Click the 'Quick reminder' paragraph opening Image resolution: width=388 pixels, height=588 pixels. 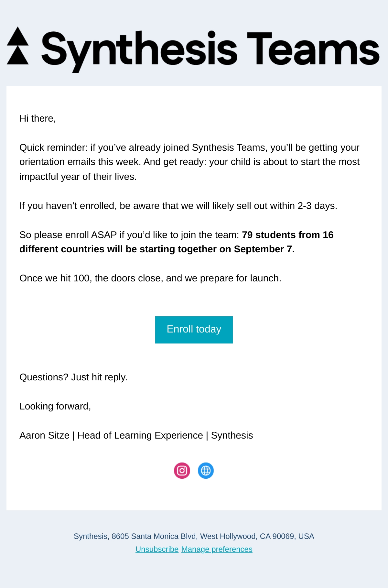(x=53, y=147)
